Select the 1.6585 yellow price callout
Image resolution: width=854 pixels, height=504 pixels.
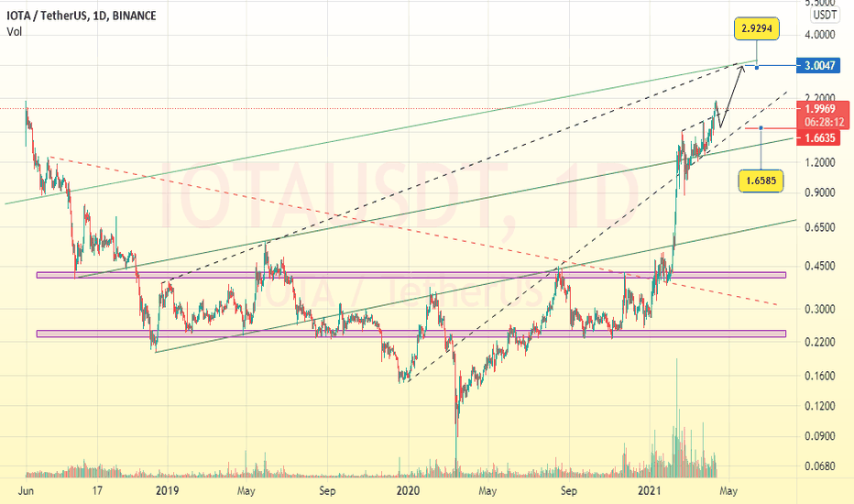click(761, 181)
